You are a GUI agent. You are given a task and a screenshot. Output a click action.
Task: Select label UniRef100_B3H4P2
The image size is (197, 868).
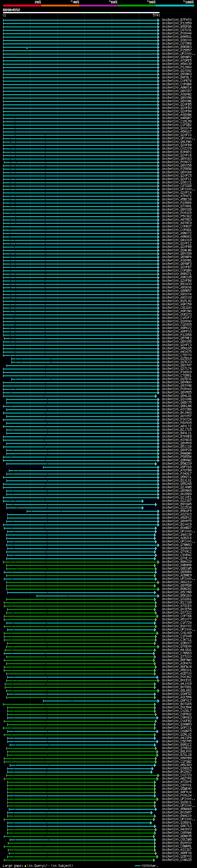coord(177,152)
